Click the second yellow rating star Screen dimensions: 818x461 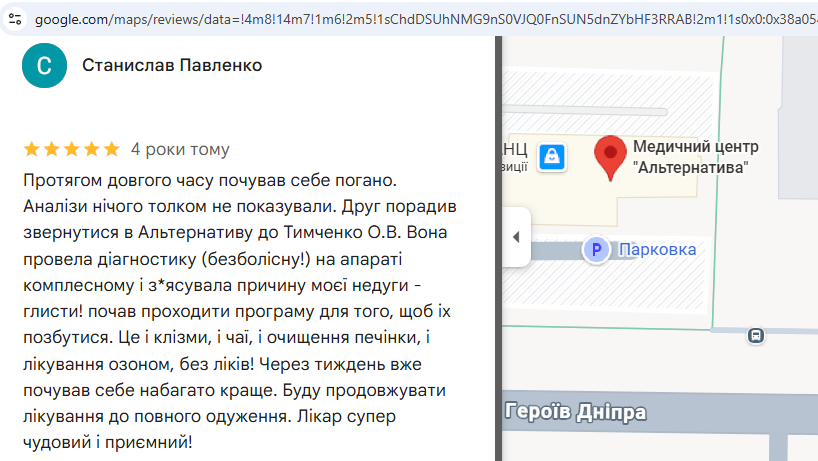pos(52,149)
